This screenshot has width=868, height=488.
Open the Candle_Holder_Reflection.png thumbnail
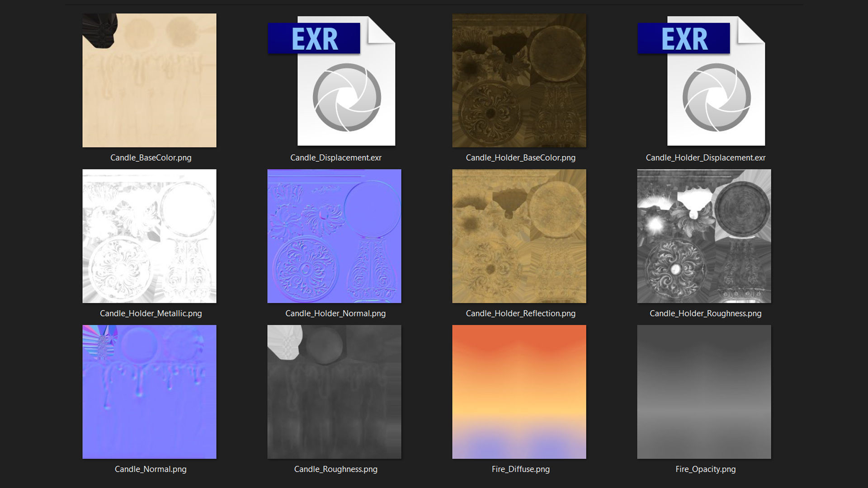519,236
